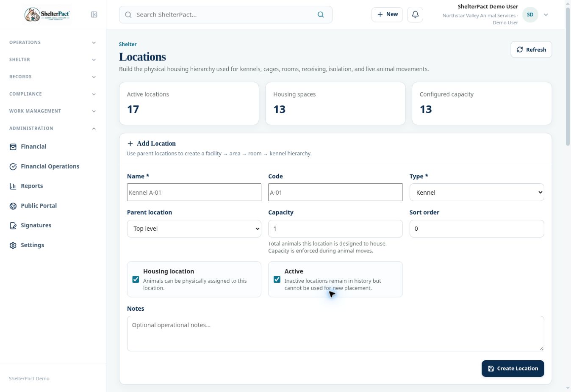Click the SD user avatar
The width and height of the screenshot is (571, 392).
click(530, 14)
